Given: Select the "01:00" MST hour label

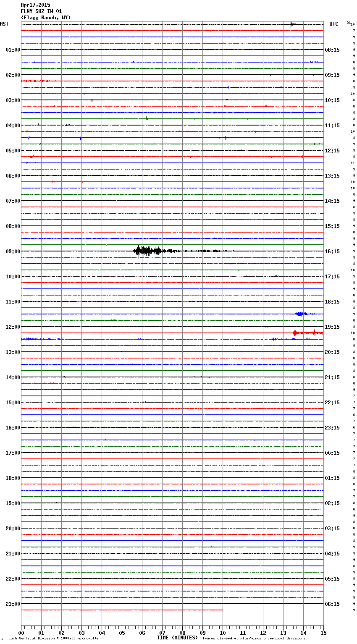Looking at the screenshot, I should coord(13,50).
